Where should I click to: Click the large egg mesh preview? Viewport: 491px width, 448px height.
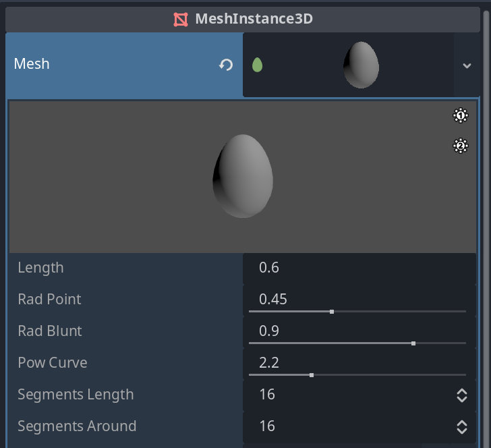243,175
